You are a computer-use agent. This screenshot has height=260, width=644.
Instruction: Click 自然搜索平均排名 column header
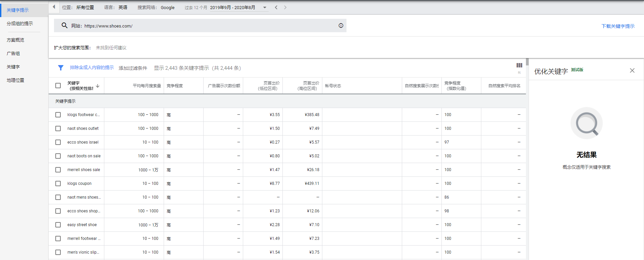(504, 86)
